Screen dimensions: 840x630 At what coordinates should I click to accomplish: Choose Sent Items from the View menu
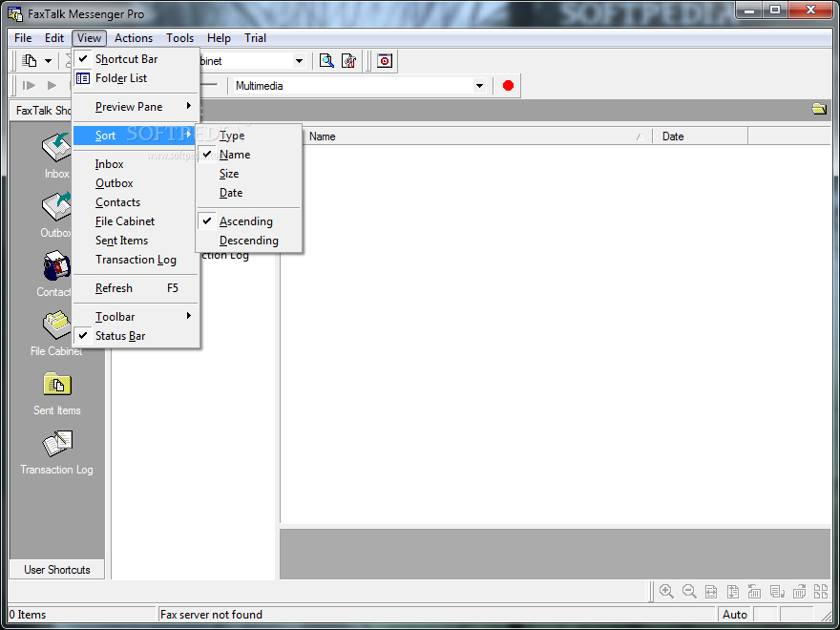136,241
